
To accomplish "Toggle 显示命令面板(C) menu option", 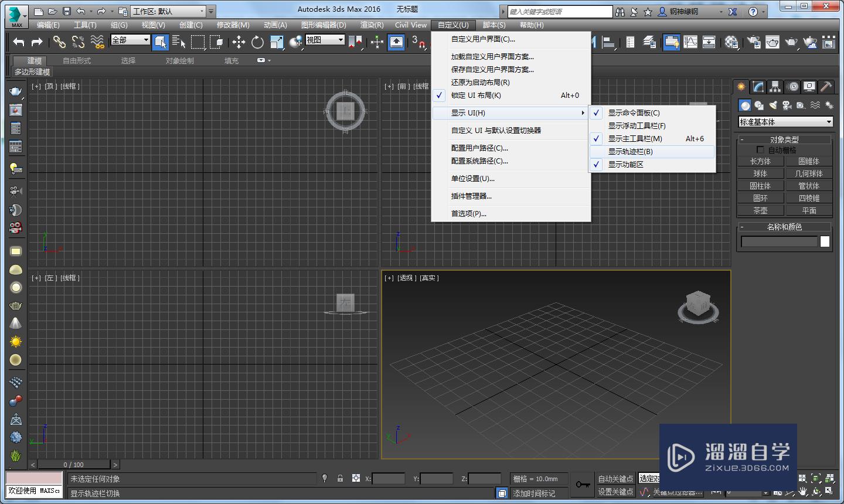I will (x=634, y=113).
